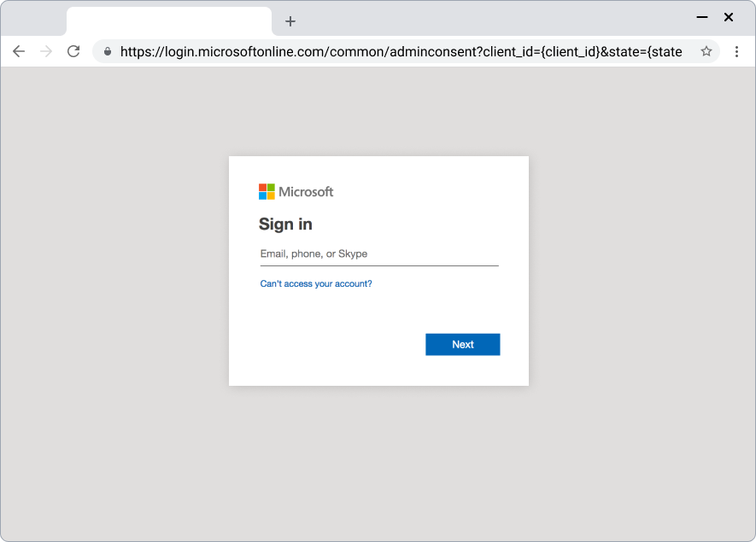
Task: View site info via the lock icon
Action: [108, 51]
